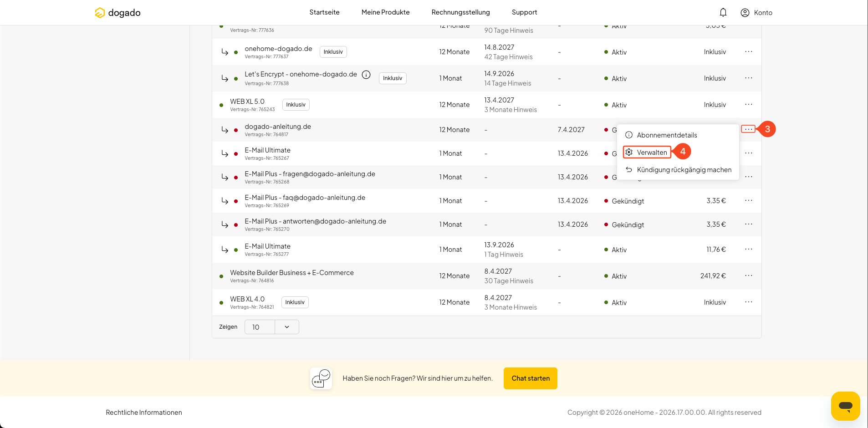
Task: Click Website Builder Business + E-Commerce
Action: tap(292, 273)
